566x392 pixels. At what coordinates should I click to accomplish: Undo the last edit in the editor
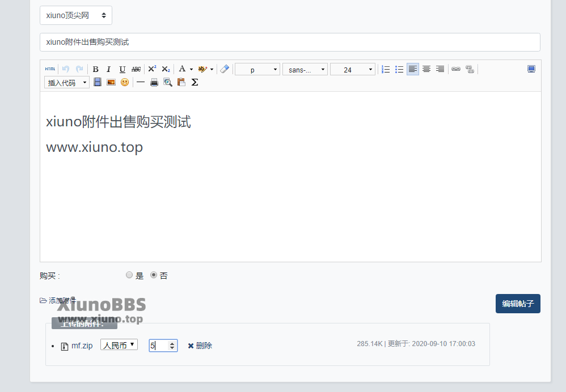click(x=66, y=69)
